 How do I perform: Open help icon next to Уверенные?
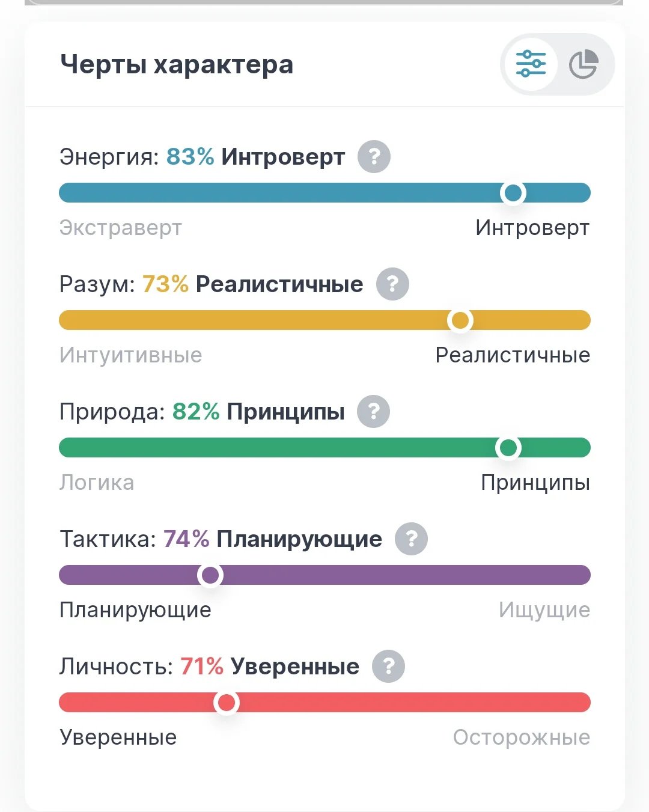click(388, 667)
